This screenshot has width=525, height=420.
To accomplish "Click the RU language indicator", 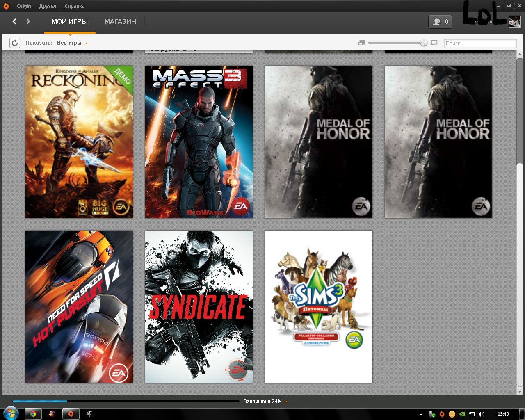I will pyautogui.click(x=420, y=413).
